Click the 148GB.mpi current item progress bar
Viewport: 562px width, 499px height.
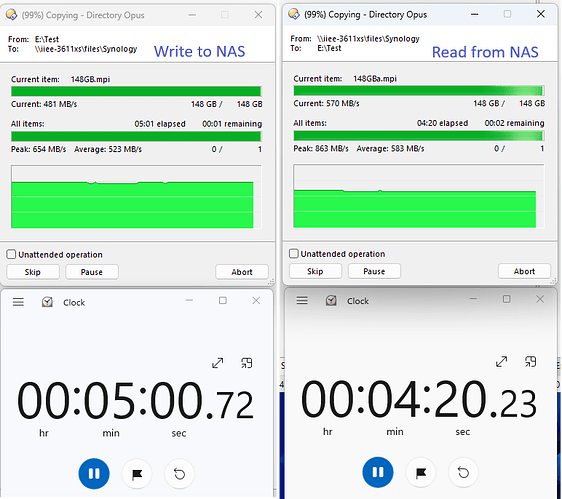tap(136, 91)
